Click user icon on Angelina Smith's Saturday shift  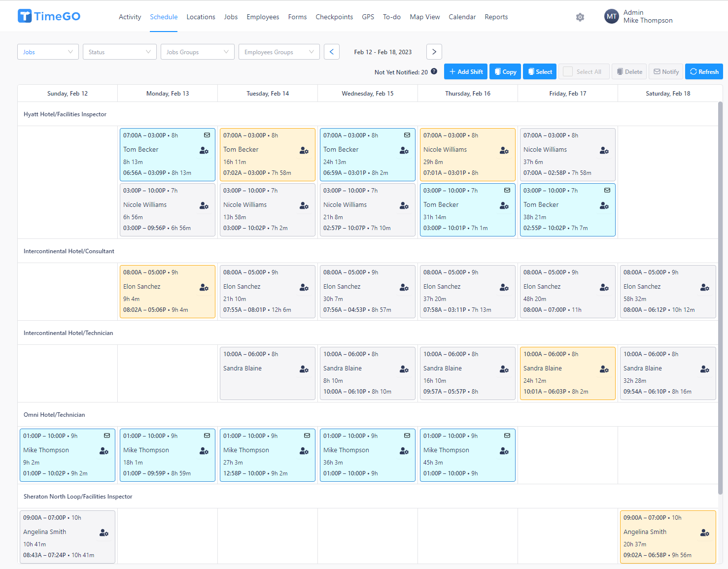(704, 533)
